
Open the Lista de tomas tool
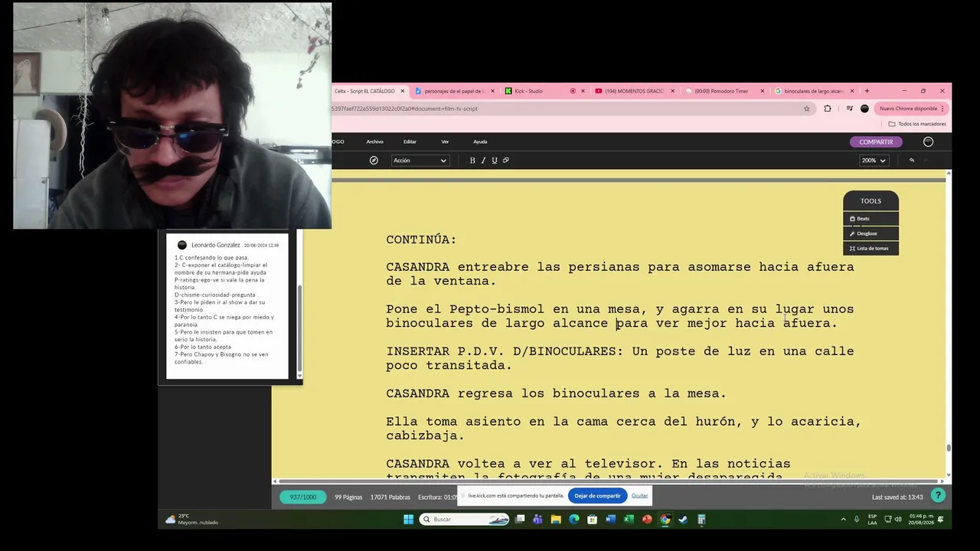871,248
